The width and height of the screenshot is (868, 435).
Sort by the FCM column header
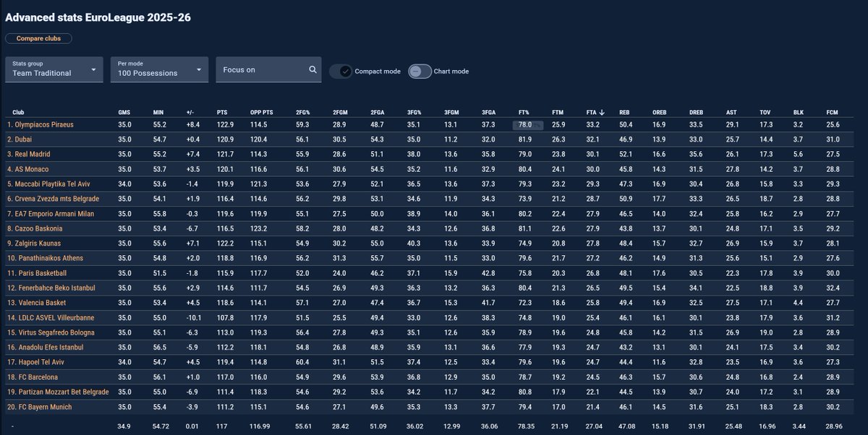pyautogui.click(x=833, y=112)
